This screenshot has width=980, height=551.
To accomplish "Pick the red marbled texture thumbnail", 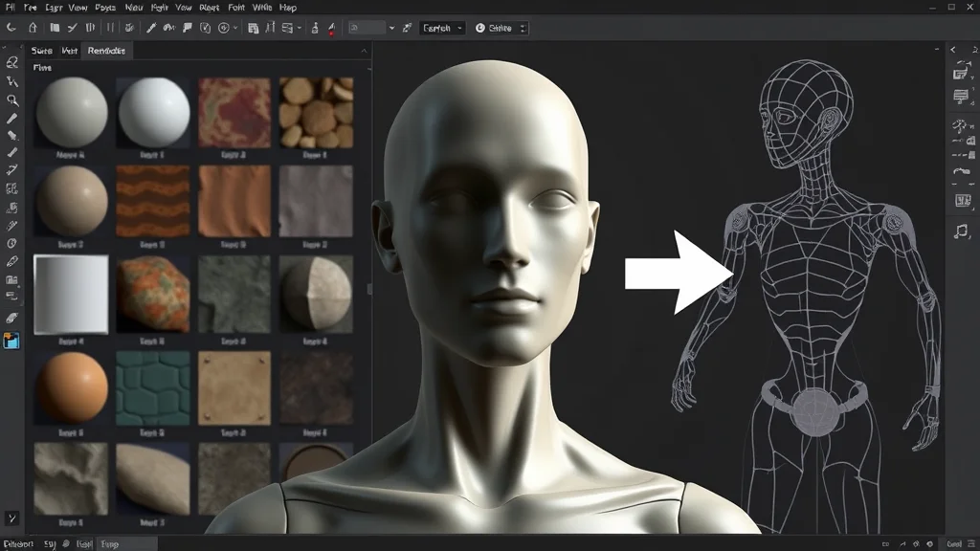I will tap(234, 113).
